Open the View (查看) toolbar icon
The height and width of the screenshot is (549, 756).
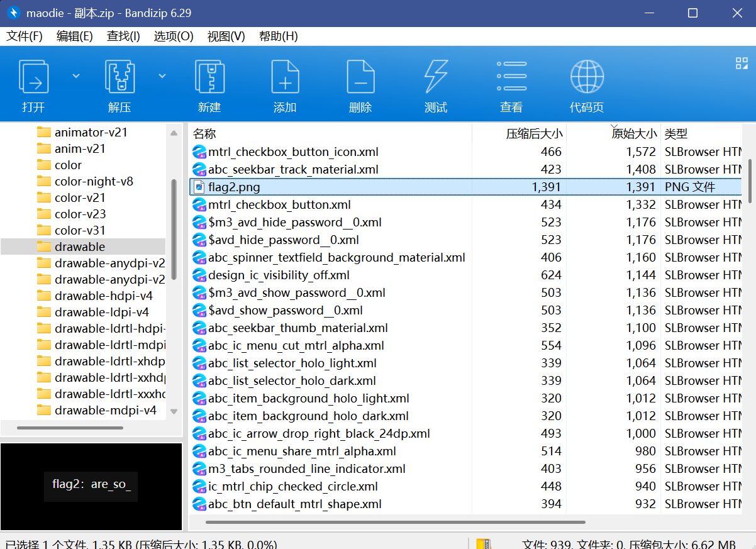coord(511,77)
